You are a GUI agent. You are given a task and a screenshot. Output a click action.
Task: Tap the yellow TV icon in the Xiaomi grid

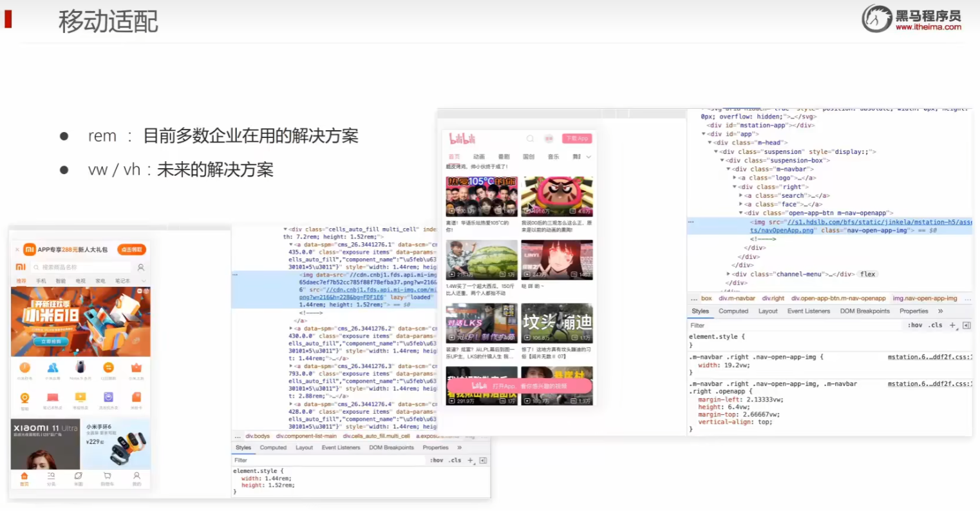80,397
